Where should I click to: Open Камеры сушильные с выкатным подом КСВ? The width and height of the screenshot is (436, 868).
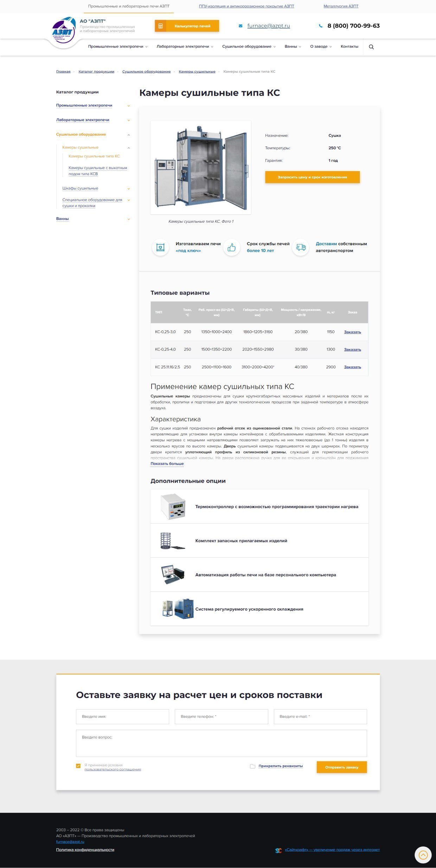[98, 171]
